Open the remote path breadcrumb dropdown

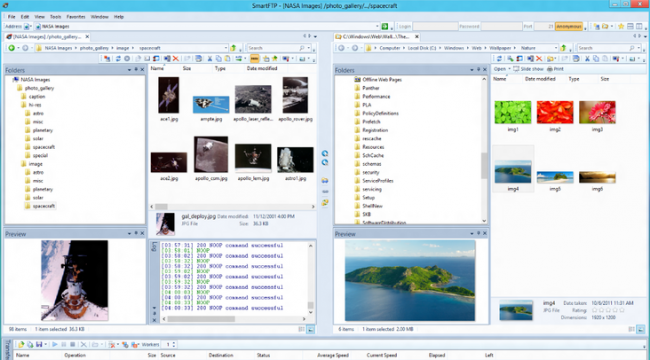pyautogui.click(x=226, y=48)
